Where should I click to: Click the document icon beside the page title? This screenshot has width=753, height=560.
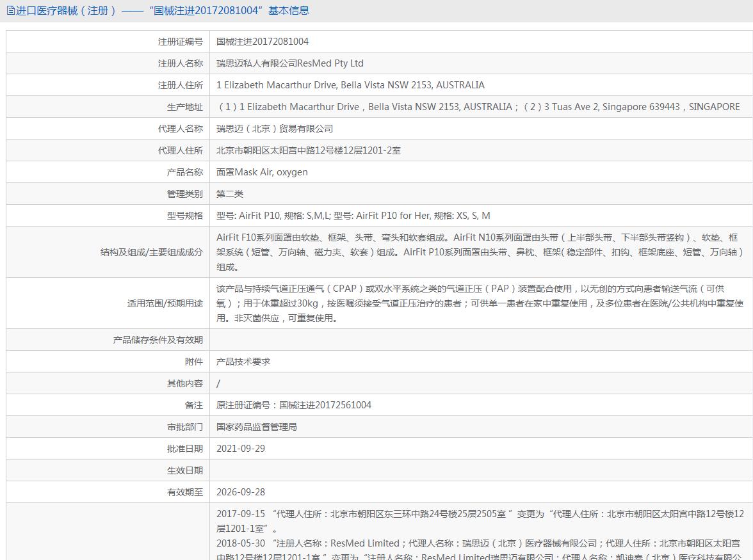[11, 11]
